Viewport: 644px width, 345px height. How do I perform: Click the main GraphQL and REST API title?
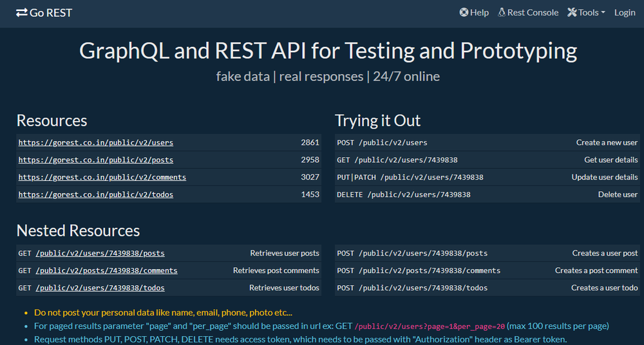(x=328, y=51)
